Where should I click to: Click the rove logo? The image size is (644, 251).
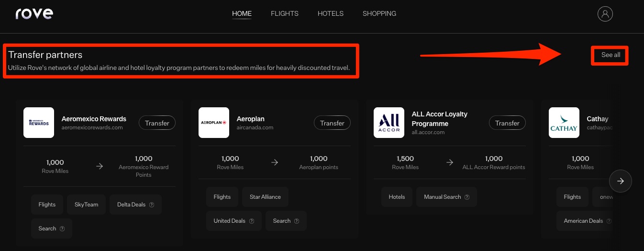tap(34, 13)
